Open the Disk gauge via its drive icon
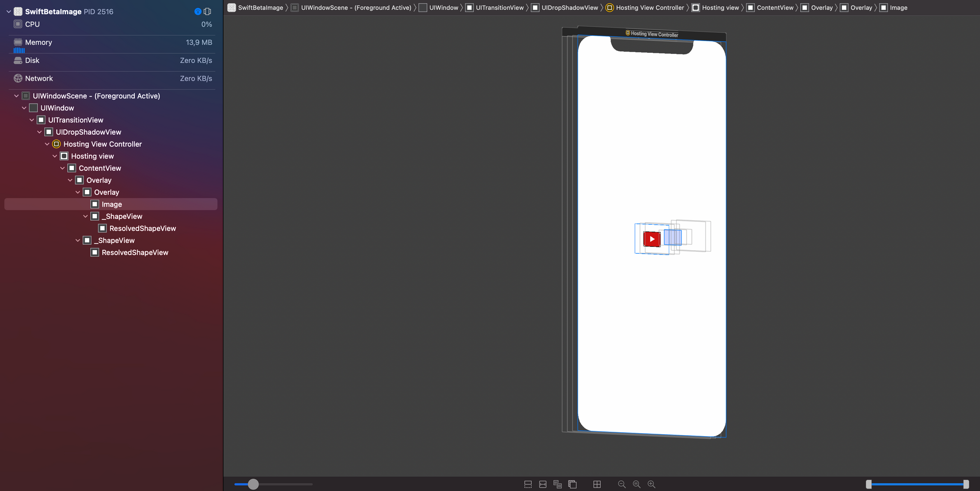The image size is (980, 491). [x=18, y=60]
